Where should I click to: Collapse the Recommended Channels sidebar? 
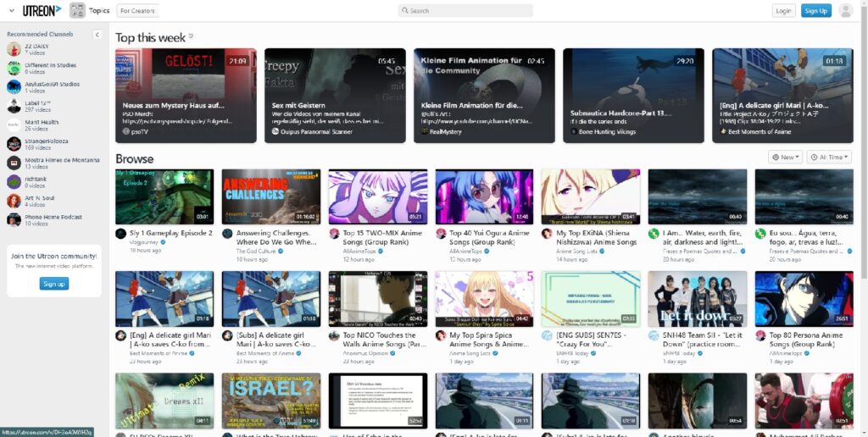(97, 34)
